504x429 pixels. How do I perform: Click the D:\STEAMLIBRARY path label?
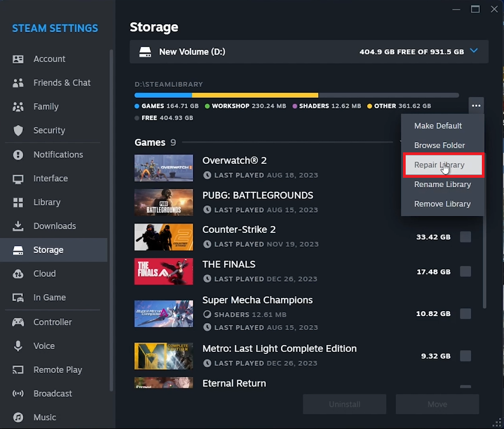169,84
